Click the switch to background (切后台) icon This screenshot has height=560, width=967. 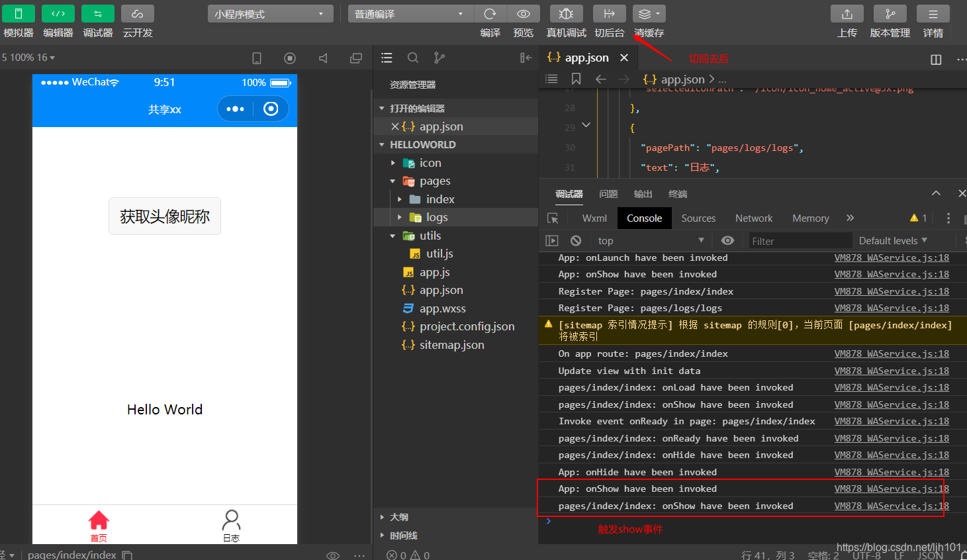click(x=610, y=14)
